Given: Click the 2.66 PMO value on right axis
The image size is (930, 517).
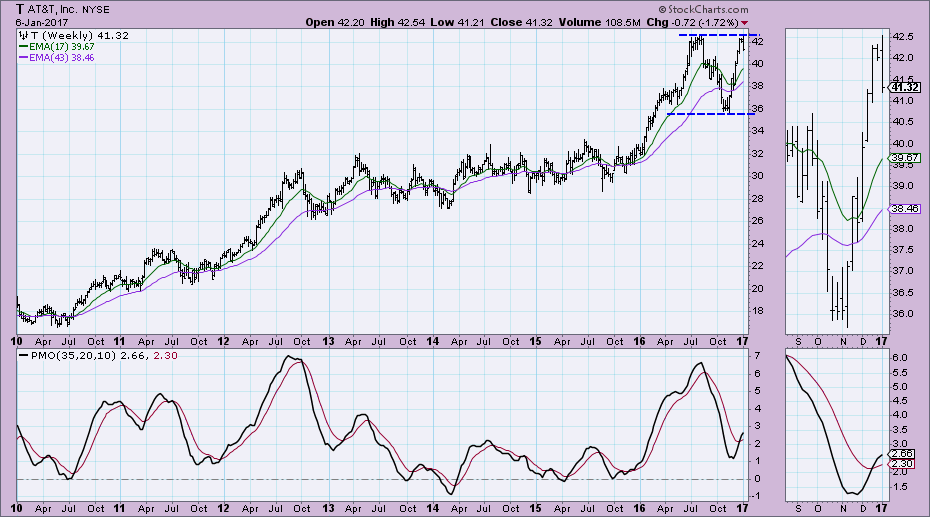Looking at the screenshot, I should click(x=900, y=453).
